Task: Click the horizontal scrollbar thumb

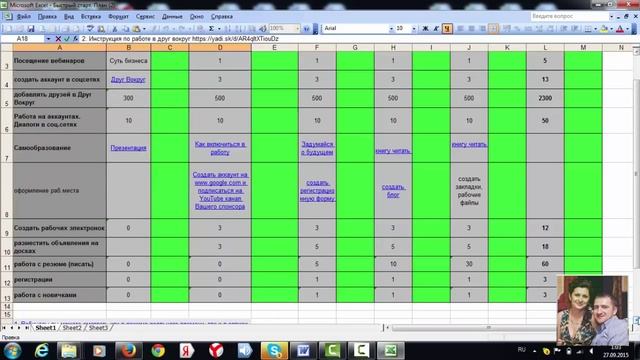Action: (x=488, y=328)
